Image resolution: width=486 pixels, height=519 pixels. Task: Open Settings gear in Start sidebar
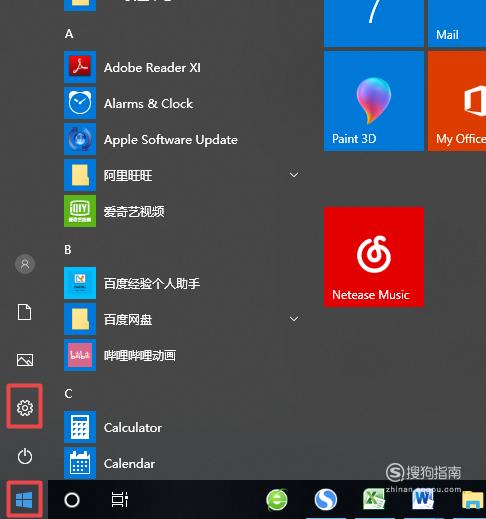(25, 407)
